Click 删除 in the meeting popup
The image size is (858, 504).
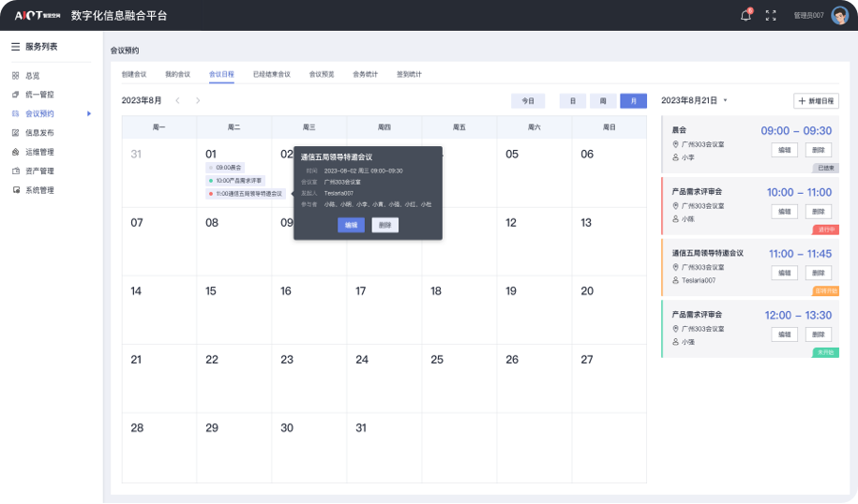[x=385, y=225]
